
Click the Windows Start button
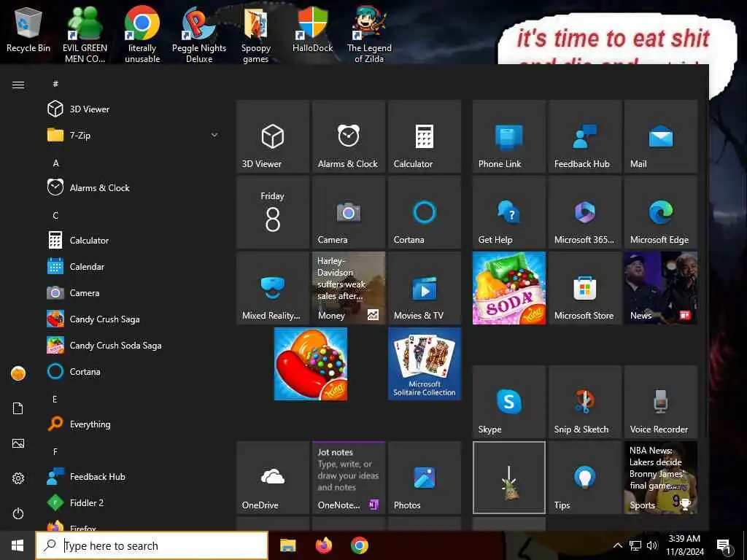[x=18, y=545]
